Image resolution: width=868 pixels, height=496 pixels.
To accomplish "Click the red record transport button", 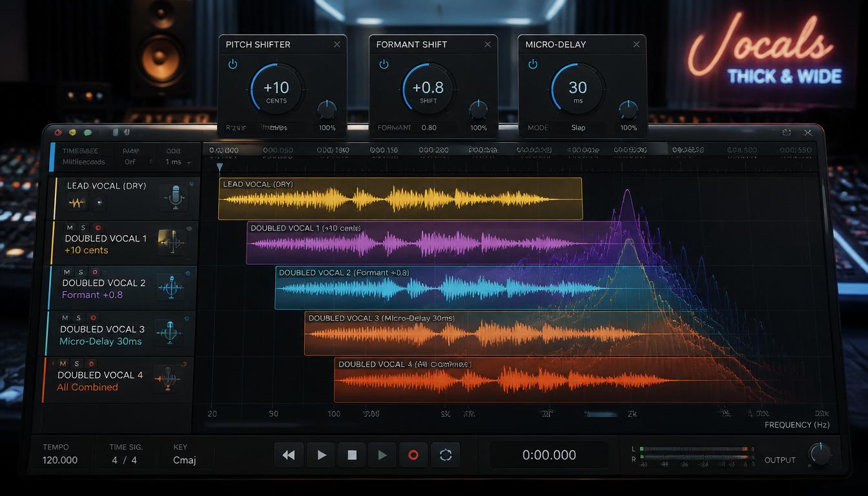I will click(413, 455).
